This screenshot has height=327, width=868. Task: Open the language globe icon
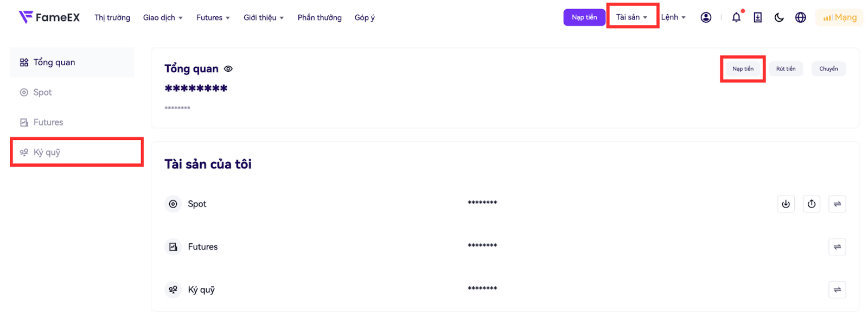(800, 17)
